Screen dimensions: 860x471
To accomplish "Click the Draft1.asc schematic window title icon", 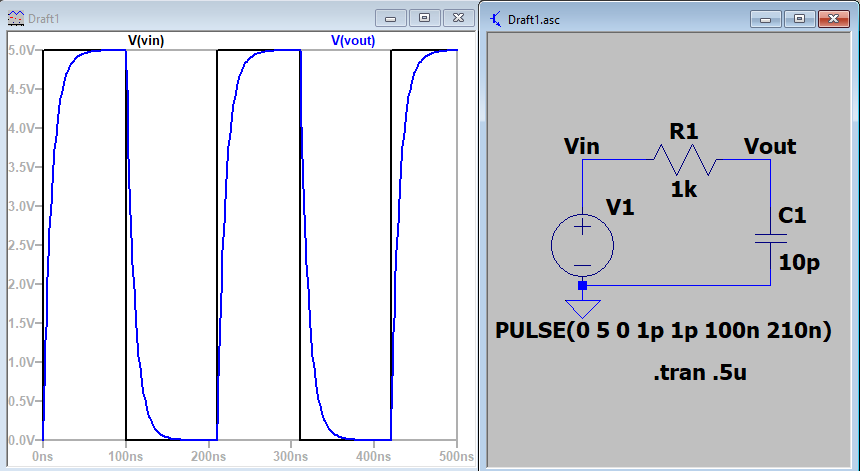I will click(495, 19).
